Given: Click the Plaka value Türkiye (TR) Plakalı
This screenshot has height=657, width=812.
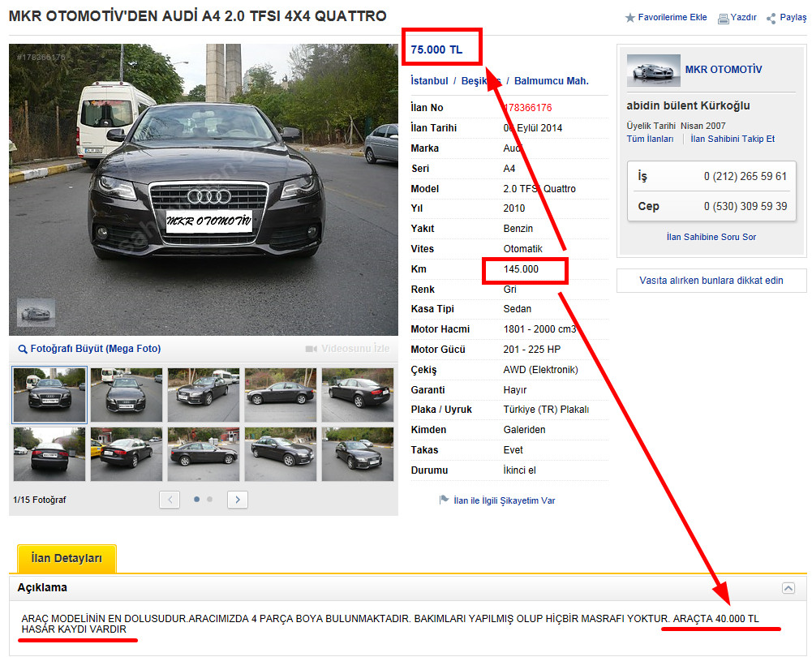Looking at the screenshot, I should [547, 409].
